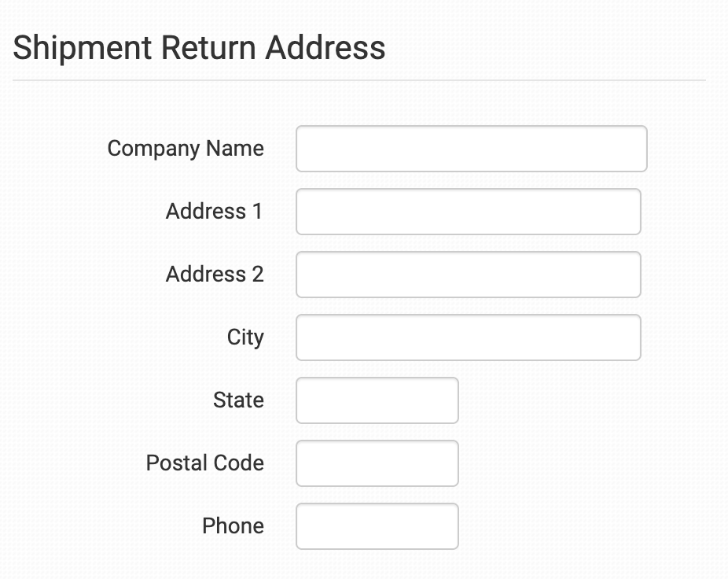Select the Address 2 input field
Image resolution: width=728 pixels, height=579 pixels.
click(468, 275)
